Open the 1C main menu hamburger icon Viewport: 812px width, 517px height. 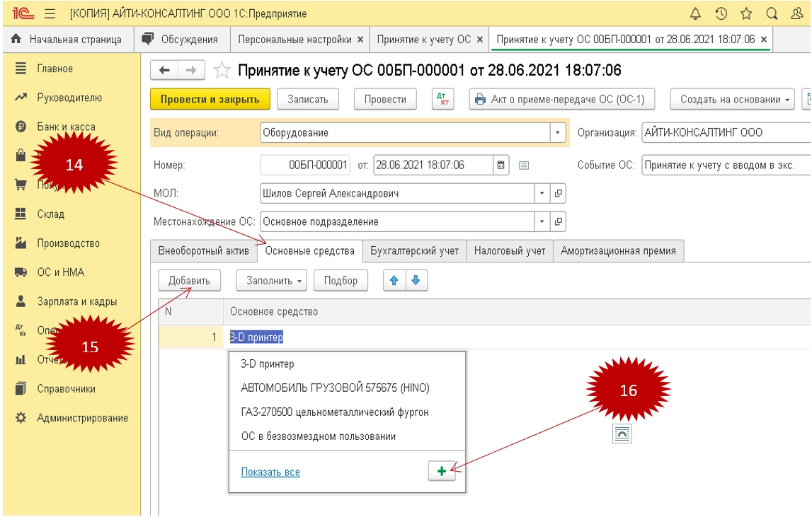click(50, 13)
